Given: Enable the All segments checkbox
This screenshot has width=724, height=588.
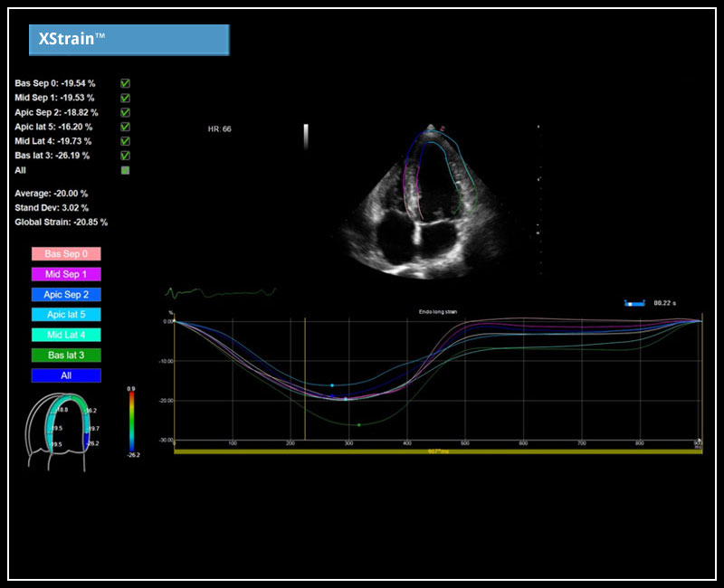Looking at the screenshot, I should pos(125,170).
